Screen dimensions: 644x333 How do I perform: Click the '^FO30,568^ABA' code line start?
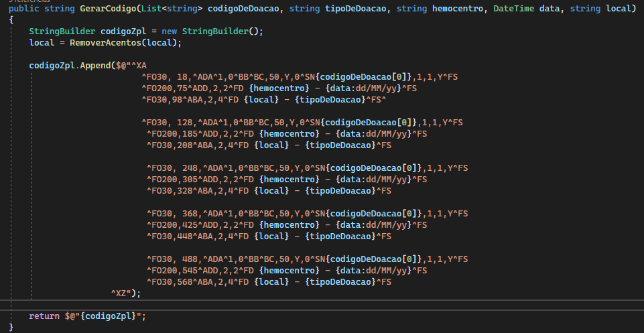coord(178,282)
